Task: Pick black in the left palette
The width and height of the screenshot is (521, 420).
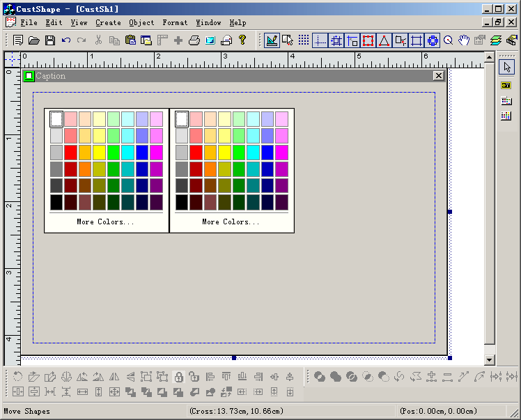Action: [56, 203]
